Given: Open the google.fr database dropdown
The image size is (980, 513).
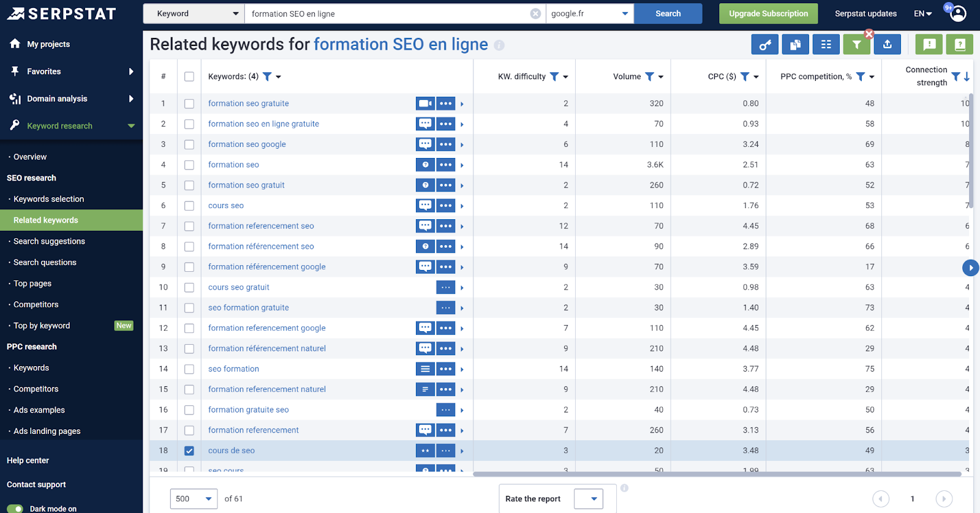Looking at the screenshot, I should (590, 13).
